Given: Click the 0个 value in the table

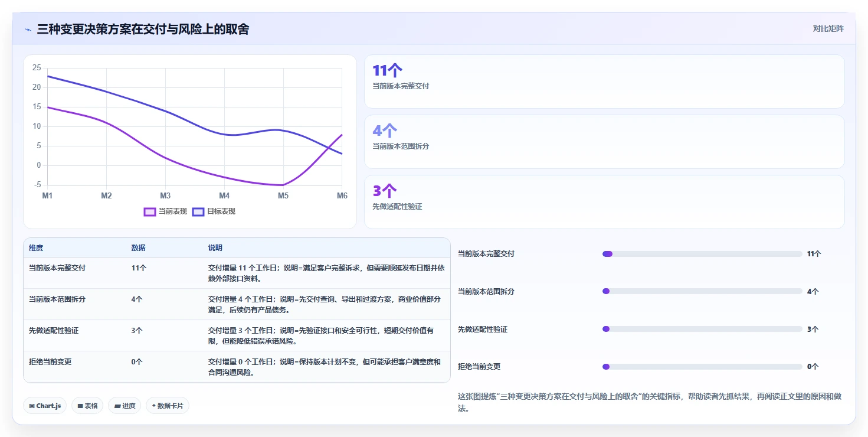Looking at the screenshot, I should click(x=137, y=361).
